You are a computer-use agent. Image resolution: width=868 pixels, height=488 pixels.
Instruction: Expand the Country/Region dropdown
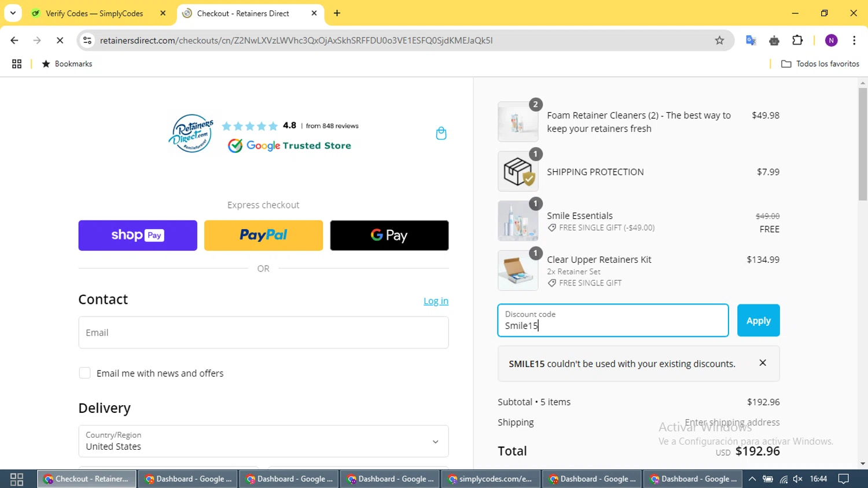(263, 441)
